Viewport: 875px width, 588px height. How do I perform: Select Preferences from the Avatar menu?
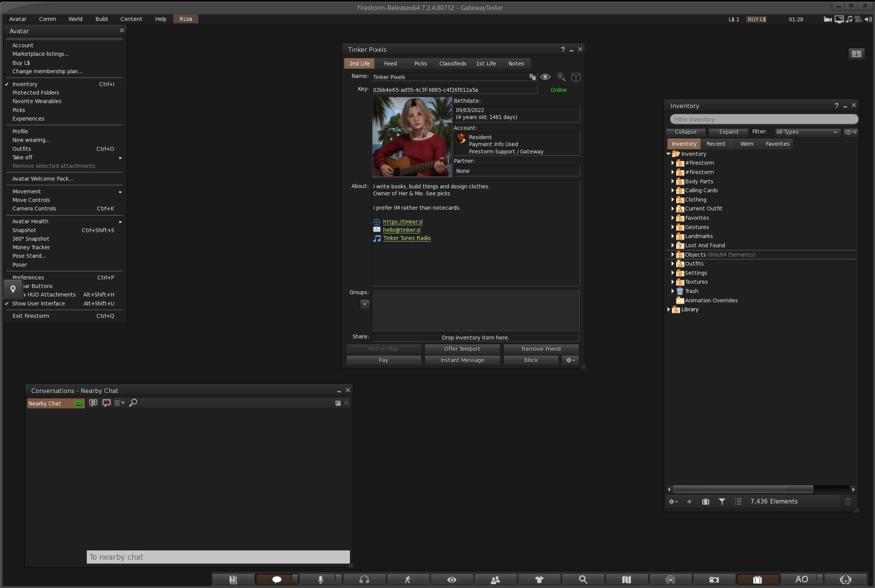tap(64, 278)
